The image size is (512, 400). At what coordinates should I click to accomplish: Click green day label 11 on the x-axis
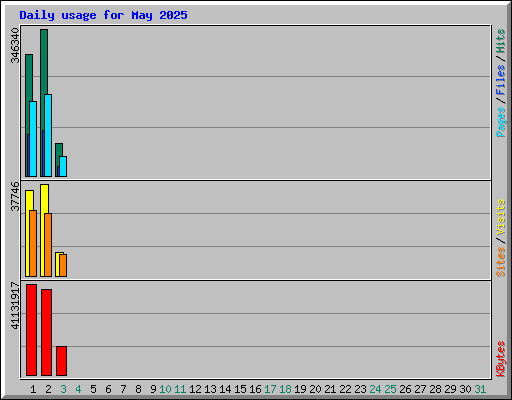click(180, 389)
